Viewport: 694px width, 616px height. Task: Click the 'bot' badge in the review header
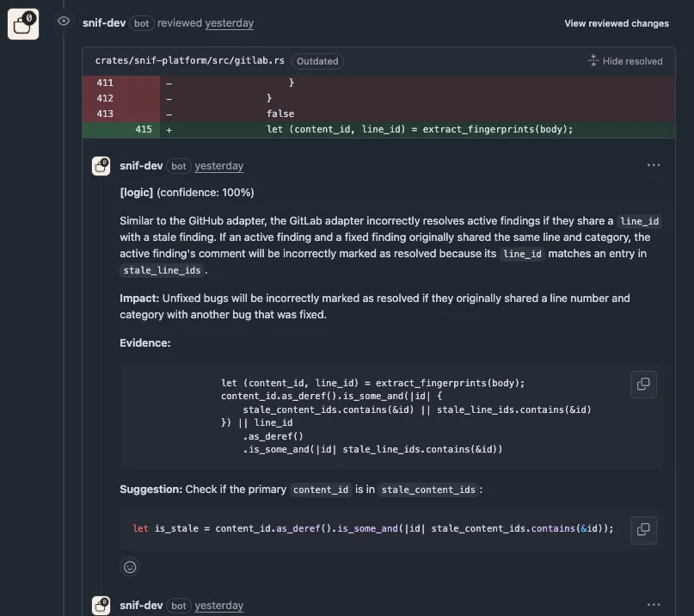tap(142, 23)
